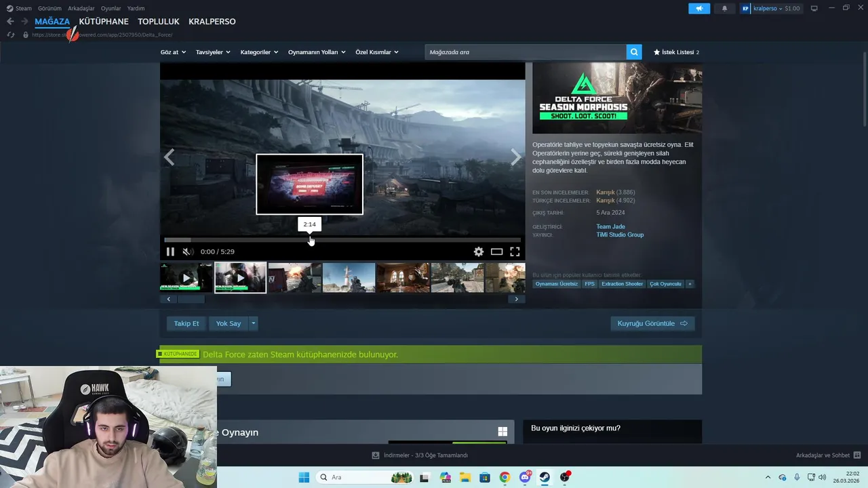Unmute the trailer with the speaker icon

(x=188, y=251)
